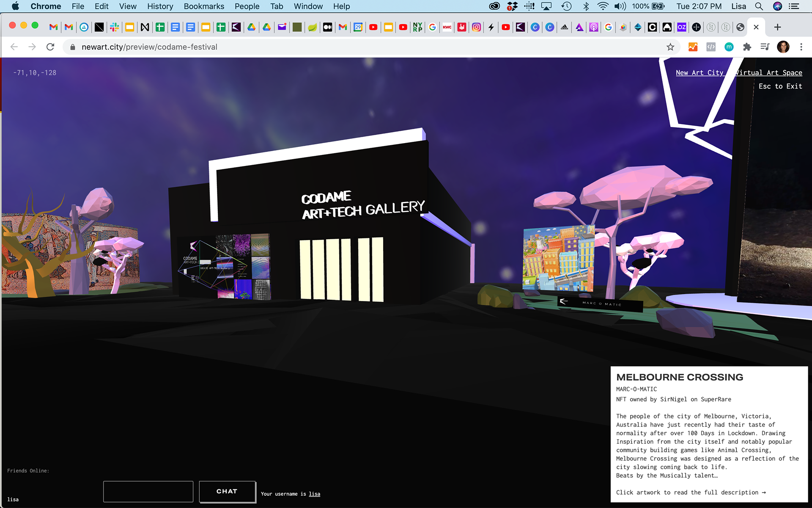The image size is (812, 508).
Task: Open the Apple menu
Action: pyautogui.click(x=15, y=6)
